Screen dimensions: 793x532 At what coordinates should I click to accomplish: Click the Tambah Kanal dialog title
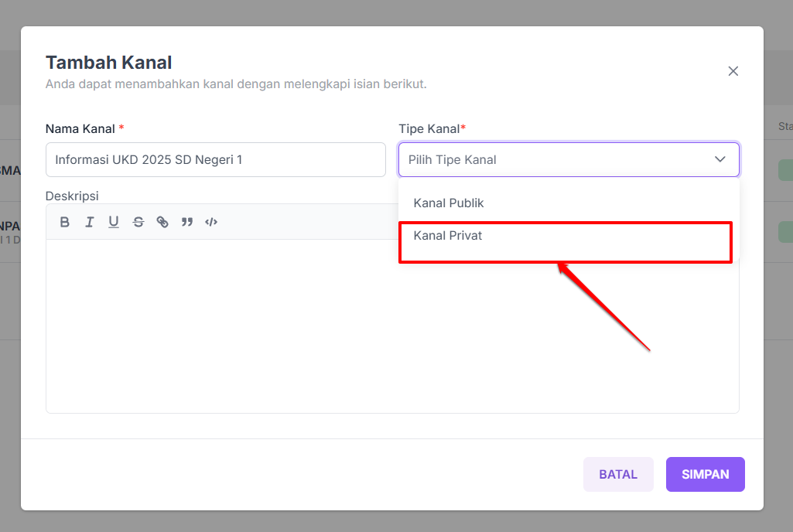coord(108,62)
